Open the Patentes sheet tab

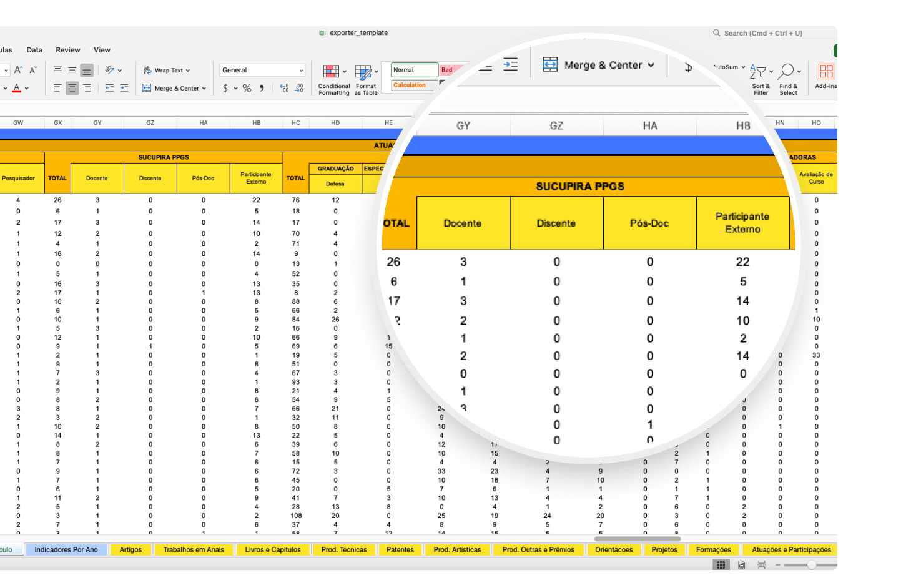[x=400, y=550]
